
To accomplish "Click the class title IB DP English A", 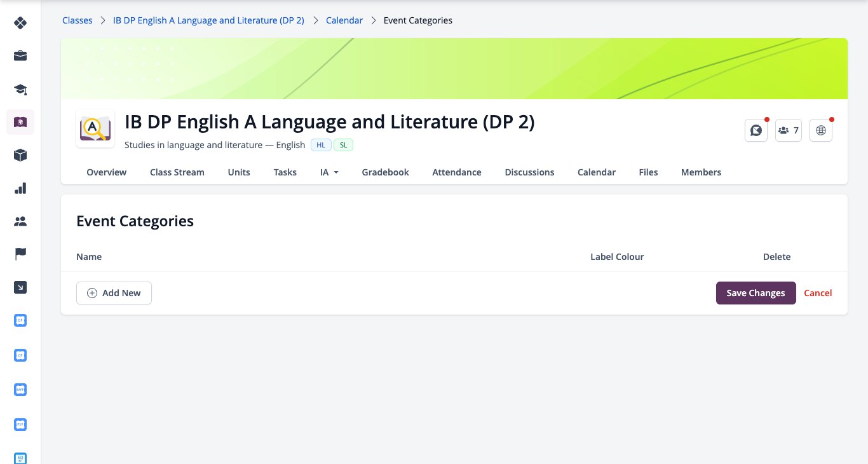I will (x=330, y=122).
